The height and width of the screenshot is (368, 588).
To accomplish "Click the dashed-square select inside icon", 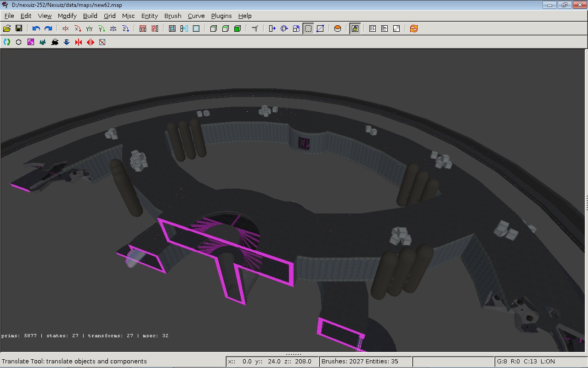I will pos(196,29).
